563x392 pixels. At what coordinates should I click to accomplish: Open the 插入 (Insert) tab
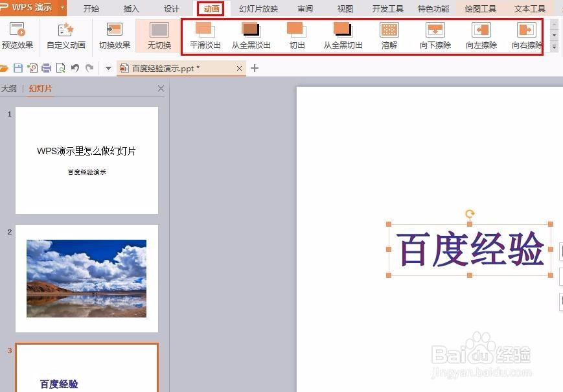(131, 8)
